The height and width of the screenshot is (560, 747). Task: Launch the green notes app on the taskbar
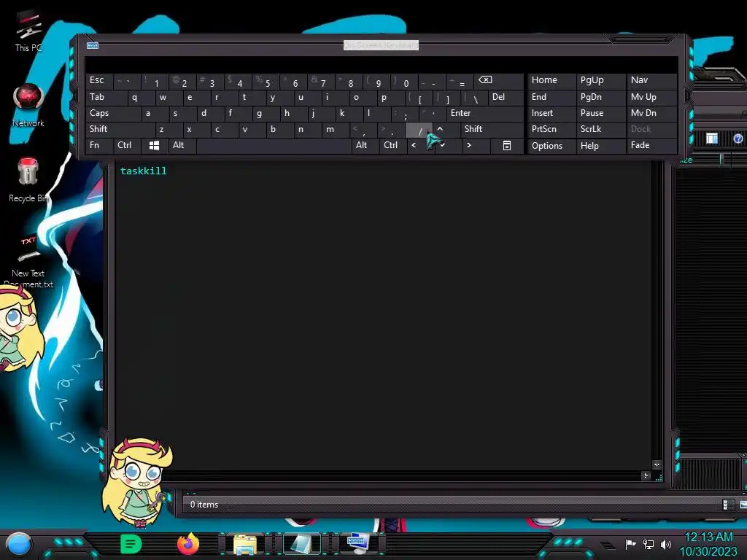(131, 544)
